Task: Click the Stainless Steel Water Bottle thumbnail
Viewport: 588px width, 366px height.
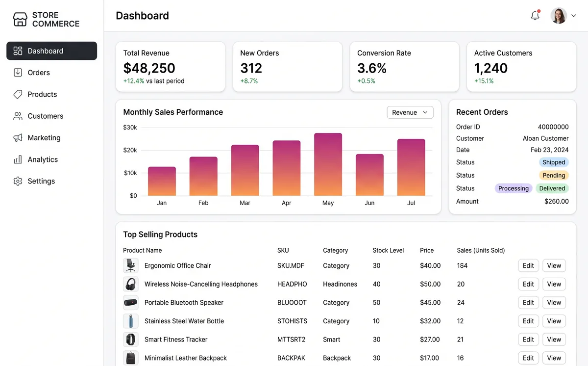Action: (131, 321)
